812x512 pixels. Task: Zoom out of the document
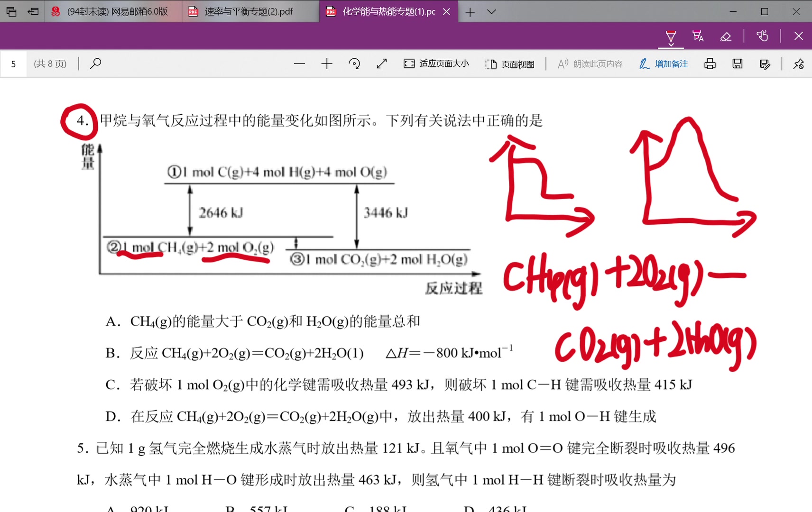coord(299,63)
